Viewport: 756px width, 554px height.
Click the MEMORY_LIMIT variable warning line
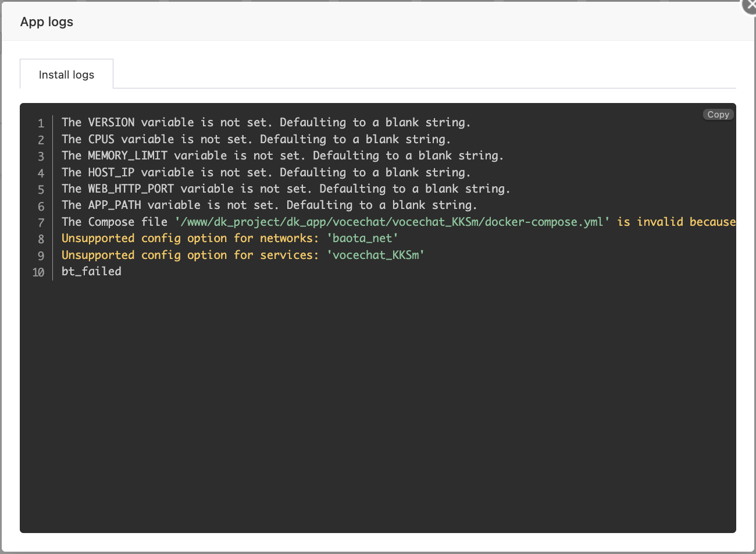(282, 156)
